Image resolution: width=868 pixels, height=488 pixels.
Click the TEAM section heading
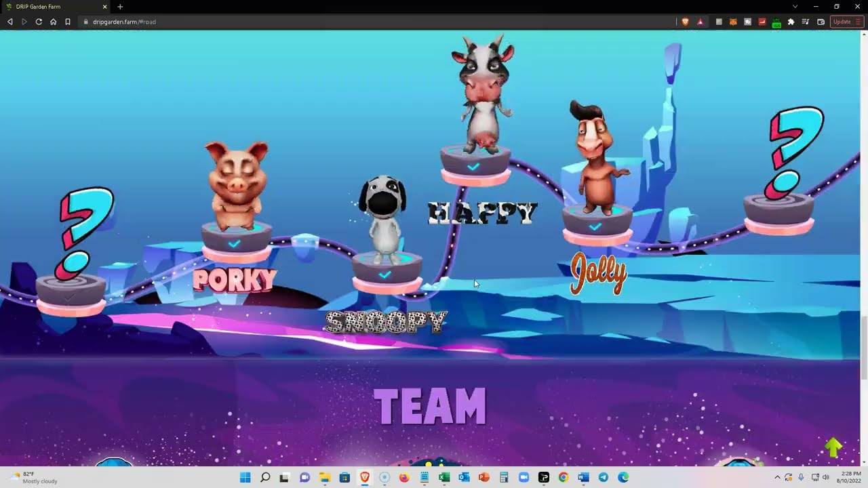[x=430, y=407]
